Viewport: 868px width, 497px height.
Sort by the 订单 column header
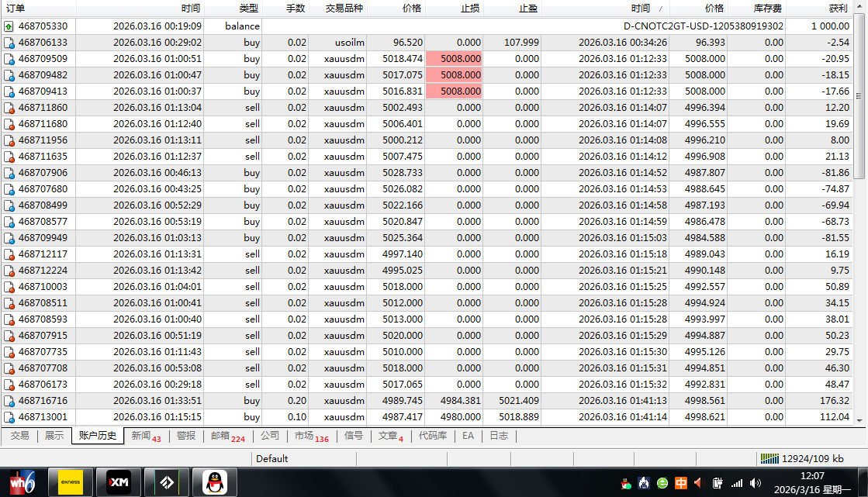tap(16, 8)
